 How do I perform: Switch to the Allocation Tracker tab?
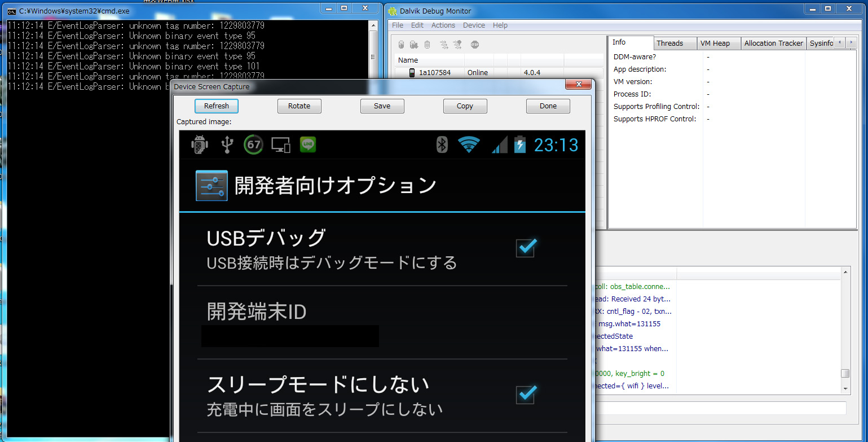coord(773,43)
